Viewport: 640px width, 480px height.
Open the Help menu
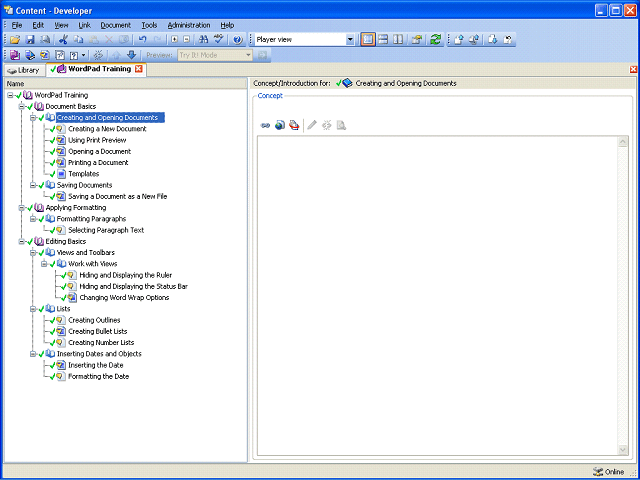coord(227,25)
